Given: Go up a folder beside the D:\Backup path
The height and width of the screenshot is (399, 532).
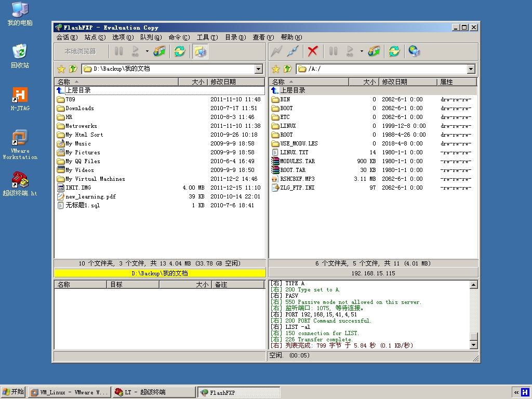Looking at the screenshot, I should click(x=73, y=69).
